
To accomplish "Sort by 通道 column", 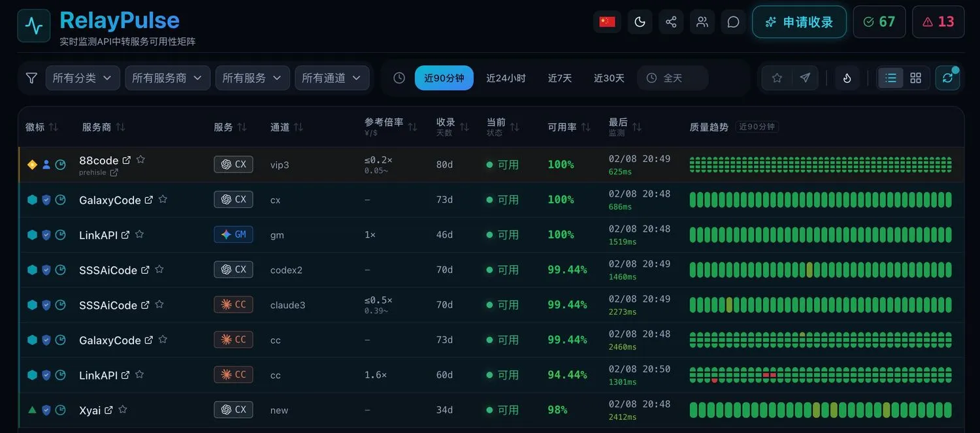I will (x=287, y=127).
